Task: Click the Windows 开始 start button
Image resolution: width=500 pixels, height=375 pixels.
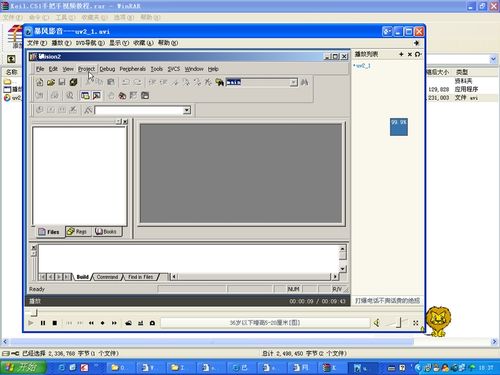Action: click(x=23, y=367)
